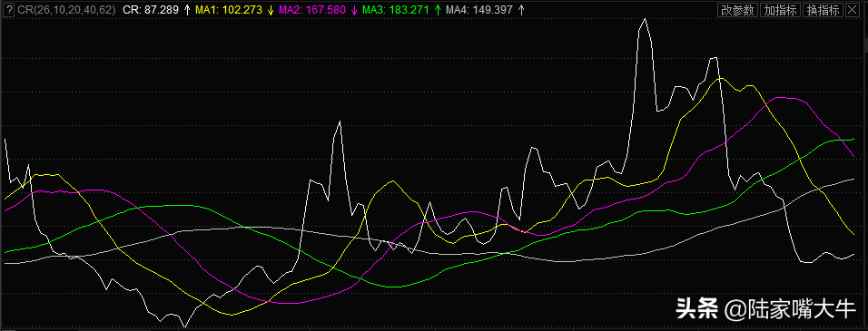
Task: Click 改参数 to modify parameters
Action: pyautogui.click(x=738, y=10)
